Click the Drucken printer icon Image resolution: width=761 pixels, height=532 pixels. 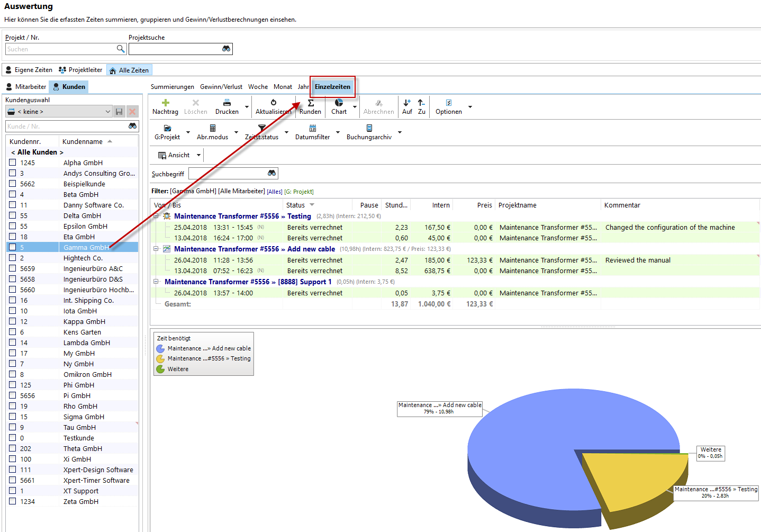coord(227,103)
